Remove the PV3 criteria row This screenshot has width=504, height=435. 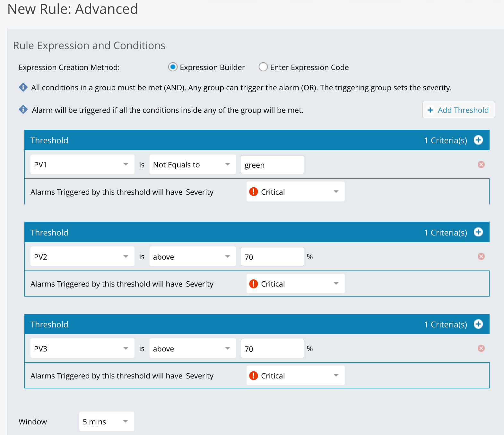click(481, 348)
